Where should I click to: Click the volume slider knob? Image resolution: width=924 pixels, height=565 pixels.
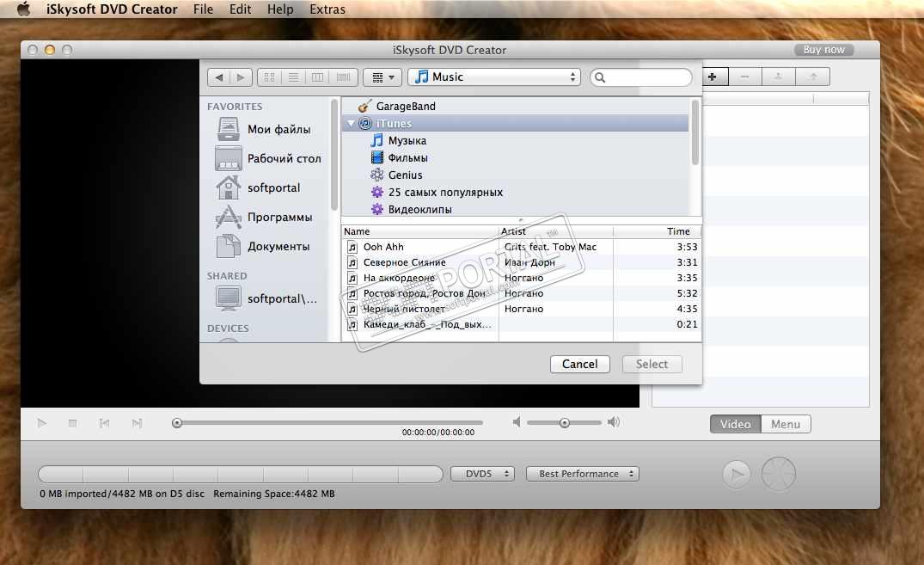pyautogui.click(x=565, y=423)
